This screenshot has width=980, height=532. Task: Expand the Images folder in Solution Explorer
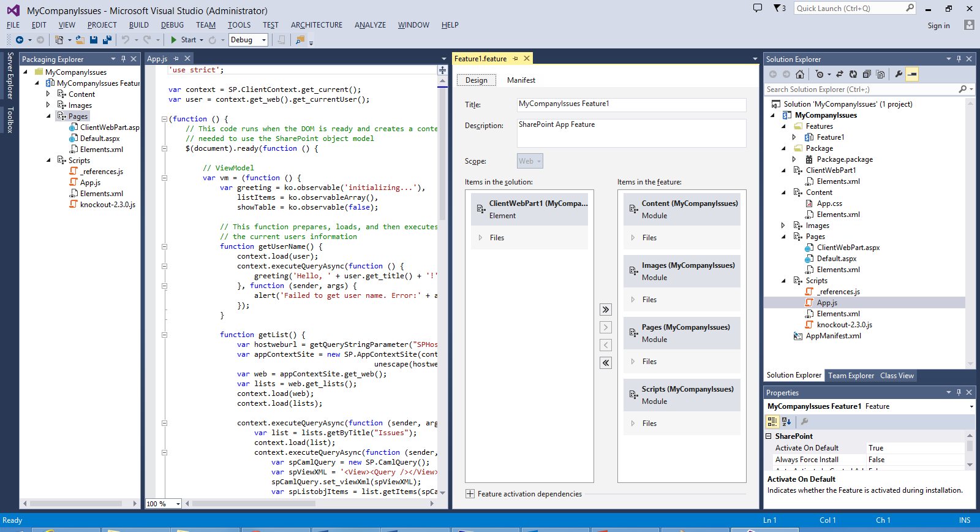[x=783, y=226]
